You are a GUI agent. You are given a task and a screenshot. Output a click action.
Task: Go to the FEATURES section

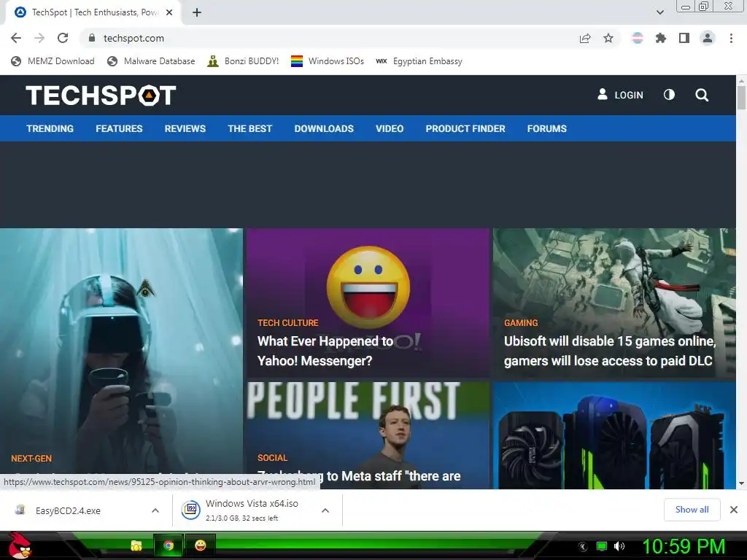[119, 128]
